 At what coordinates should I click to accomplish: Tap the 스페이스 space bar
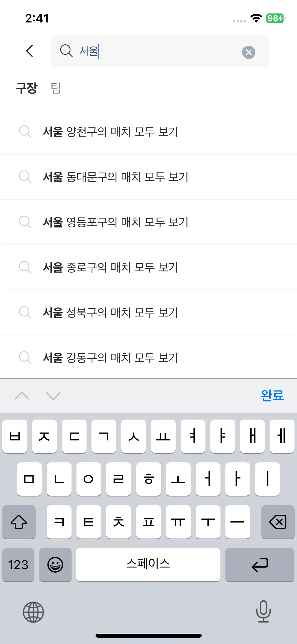click(148, 565)
